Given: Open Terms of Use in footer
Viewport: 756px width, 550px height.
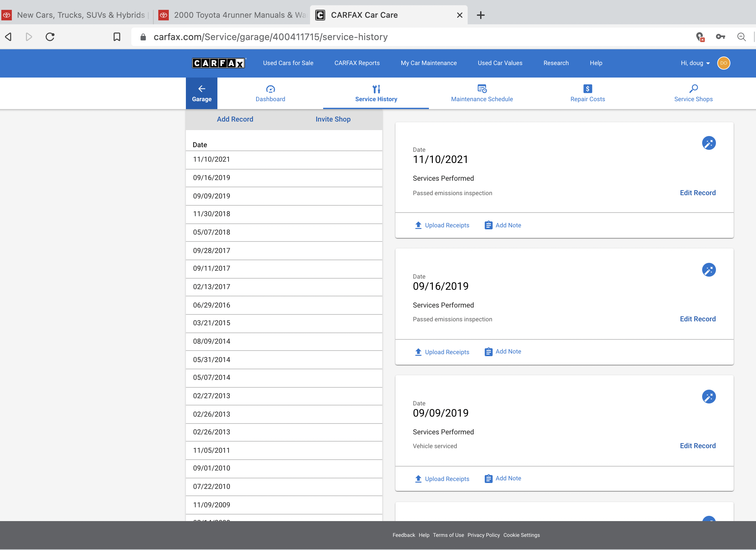Looking at the screenshot, I should pyautogui.click(x=448, y=535).
